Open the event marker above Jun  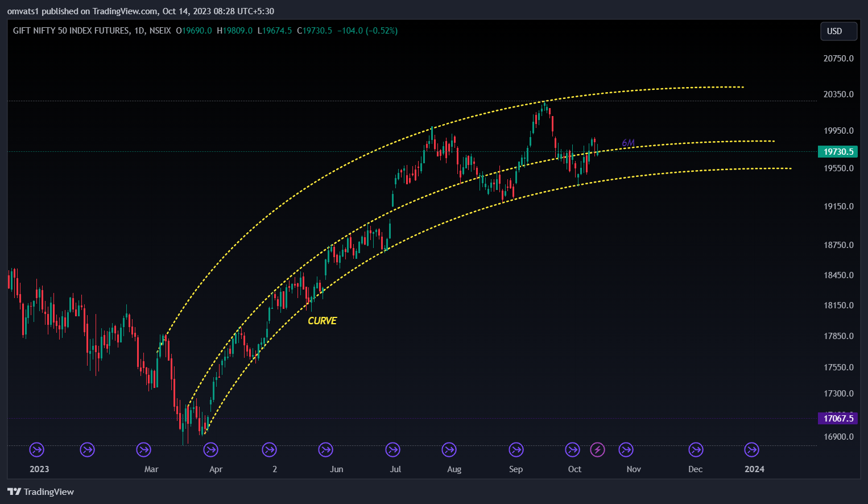[x=325, y=450]
